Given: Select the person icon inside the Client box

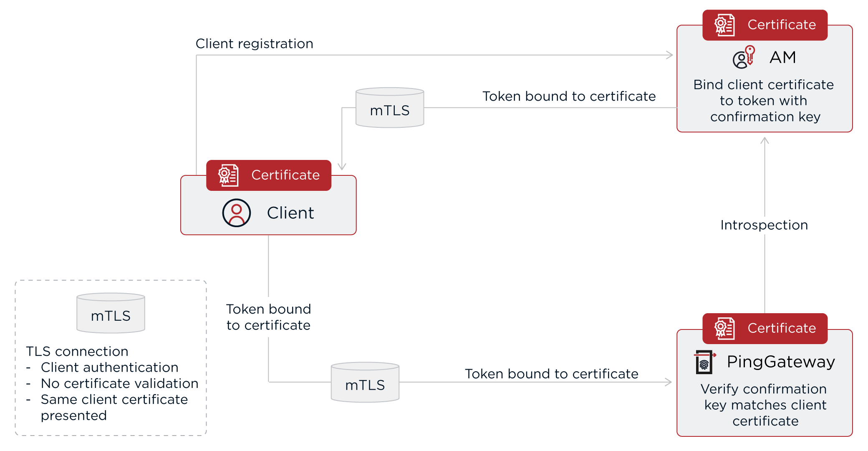Looking at the screenshot, I should (x=236, y=212).
